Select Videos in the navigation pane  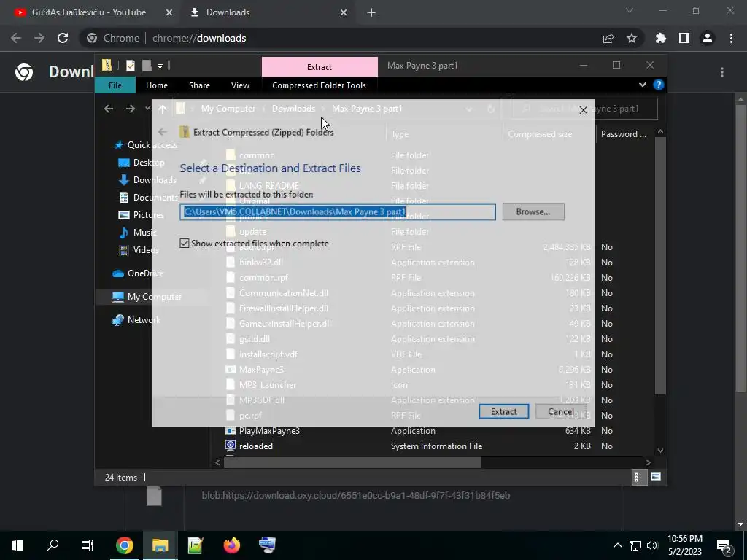point(139,250)
